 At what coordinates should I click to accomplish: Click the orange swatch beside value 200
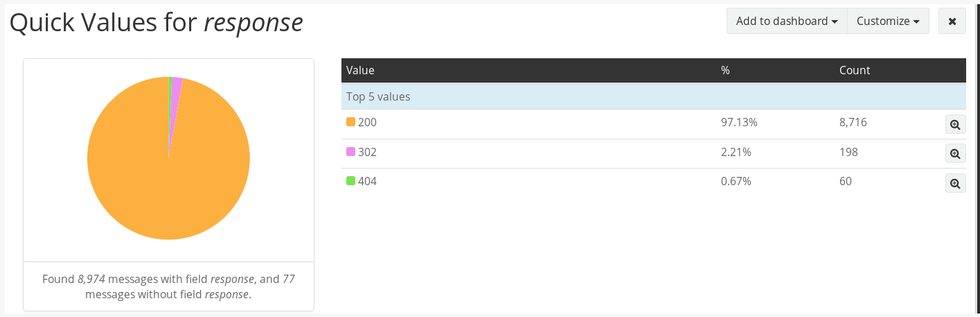[x=350, y=123]
